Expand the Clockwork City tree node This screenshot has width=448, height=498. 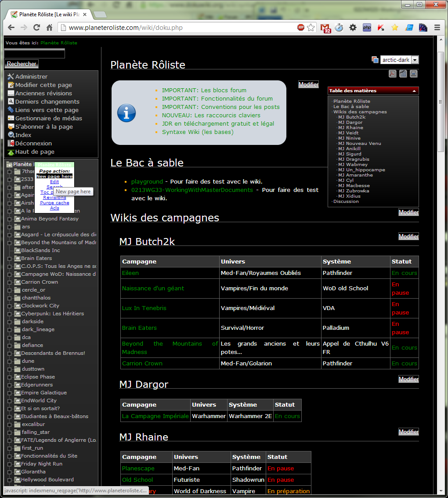[x=10, y=306]
